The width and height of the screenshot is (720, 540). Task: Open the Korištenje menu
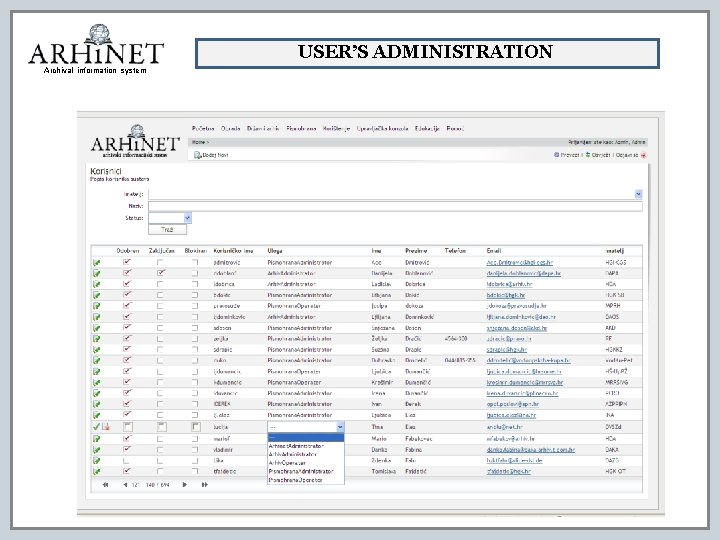[336, 129]
